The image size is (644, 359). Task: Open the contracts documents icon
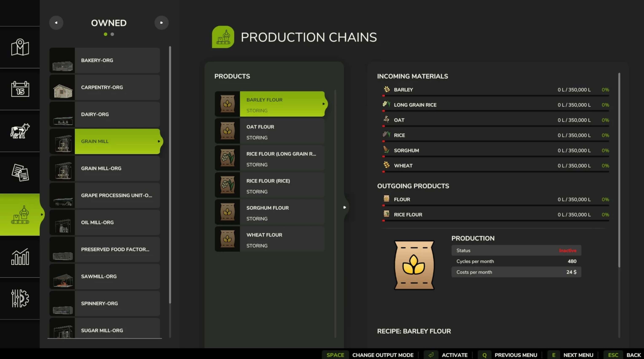pyautogui.click(x=20, y=173)
